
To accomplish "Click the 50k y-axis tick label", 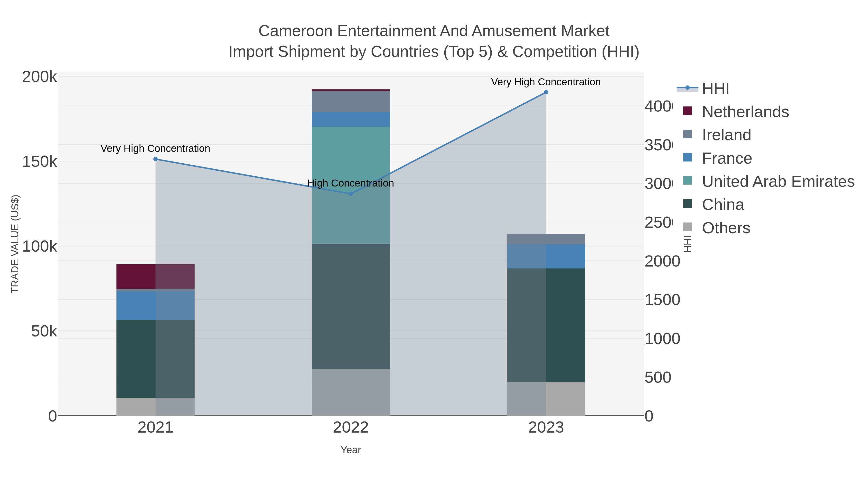I will point(44,331).
